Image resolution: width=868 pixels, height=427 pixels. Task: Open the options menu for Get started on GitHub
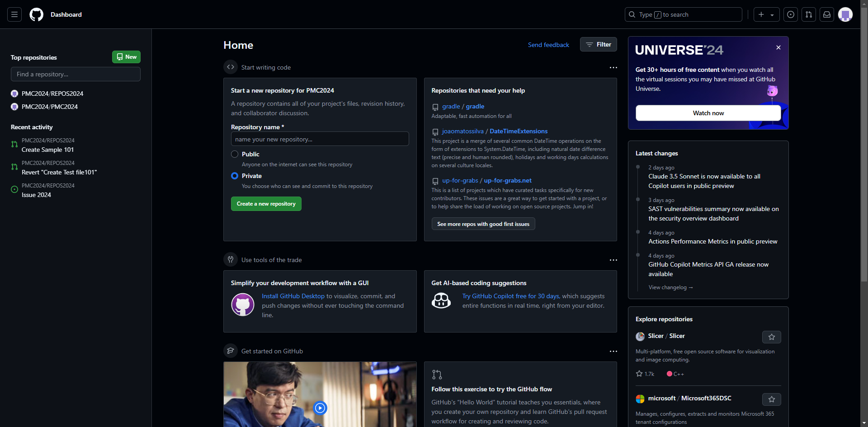[613, 351]
